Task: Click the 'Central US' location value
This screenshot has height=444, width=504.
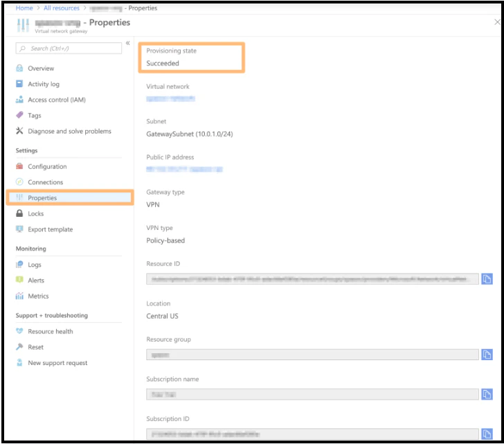Action: 162,316
